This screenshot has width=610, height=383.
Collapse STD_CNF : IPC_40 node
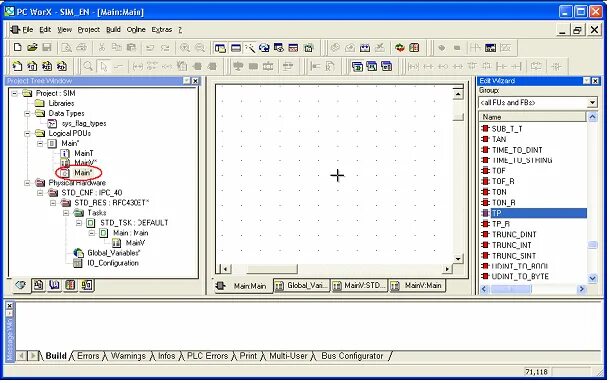click(x=40, y=193)
